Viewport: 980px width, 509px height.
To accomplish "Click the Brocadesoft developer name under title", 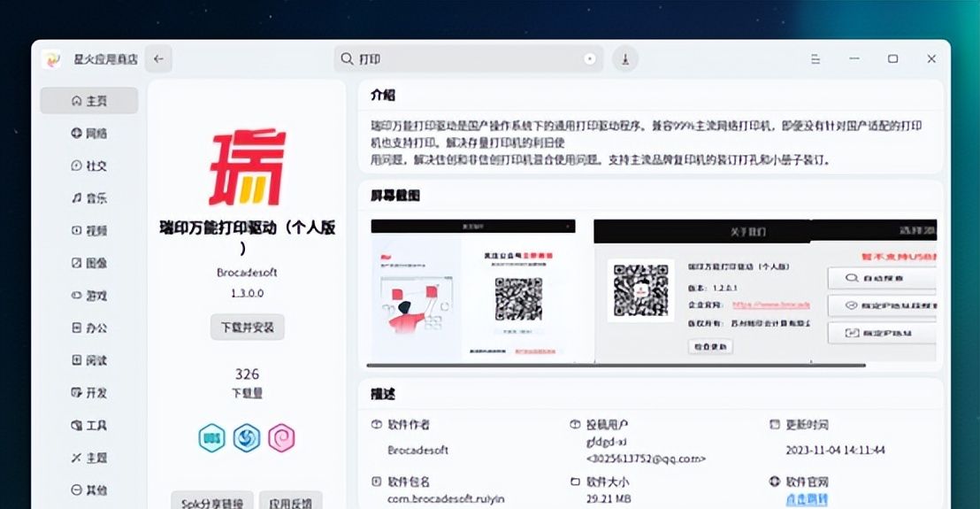I will [247, 273].
